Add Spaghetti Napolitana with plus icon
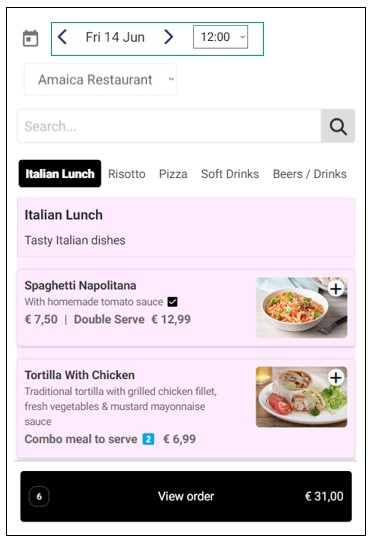Screen dimensions: 372x541 (x=336, y=288)
